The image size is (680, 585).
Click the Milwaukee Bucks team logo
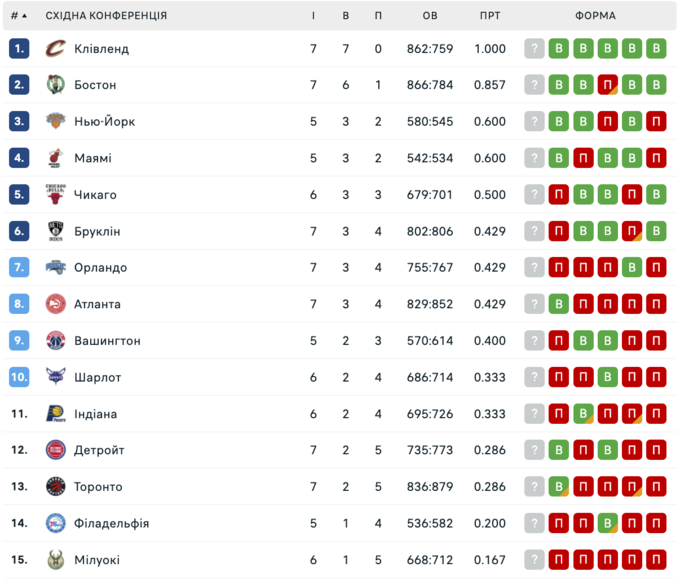tap(55, 560)
